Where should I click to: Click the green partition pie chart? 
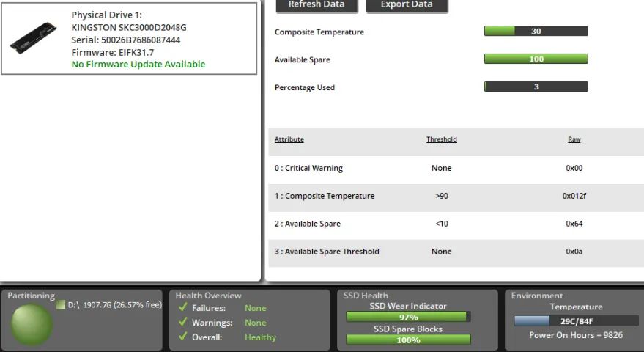[x=32, y=324]
